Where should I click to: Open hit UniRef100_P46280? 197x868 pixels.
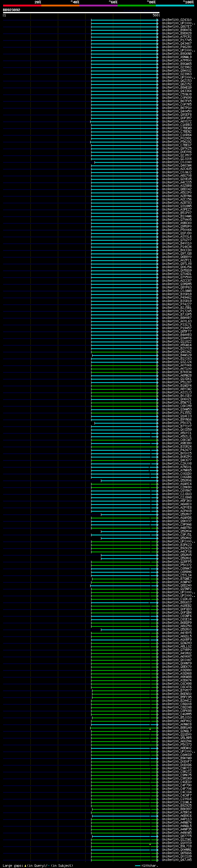[x=176, y=47]
